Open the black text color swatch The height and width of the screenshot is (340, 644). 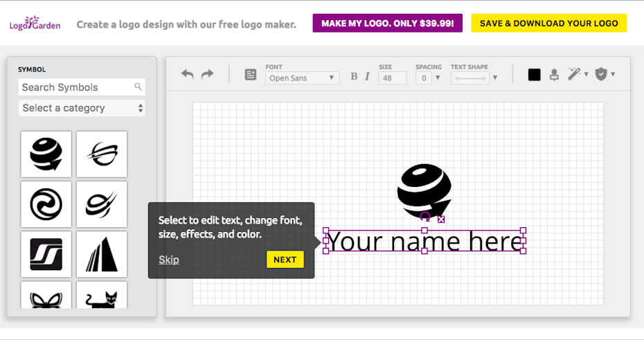pos(534,75)
